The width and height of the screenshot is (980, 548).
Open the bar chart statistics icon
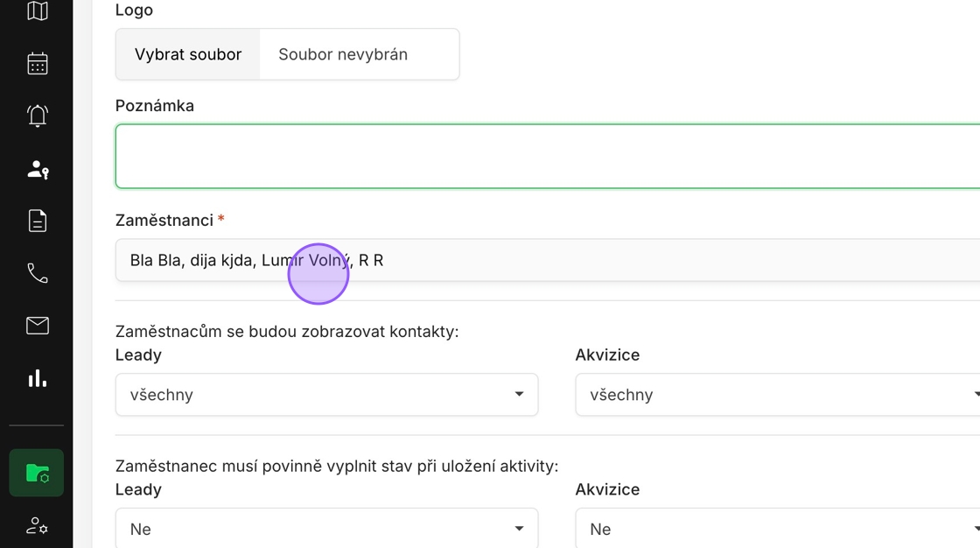[x=37, y=378]
